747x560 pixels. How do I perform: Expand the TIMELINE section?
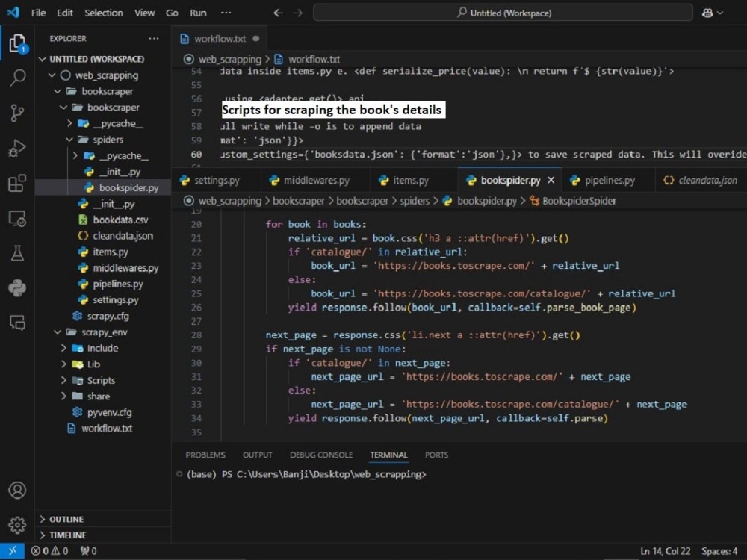[x=103, y=535]
